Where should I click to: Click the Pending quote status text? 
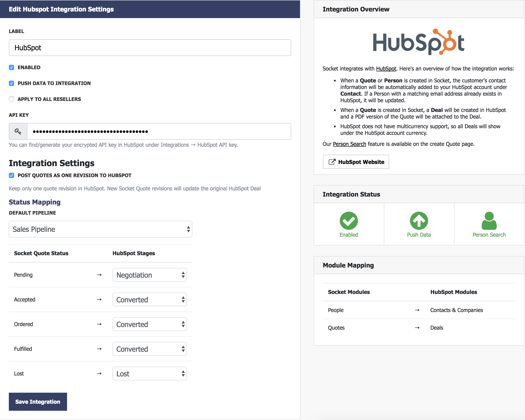23,275
